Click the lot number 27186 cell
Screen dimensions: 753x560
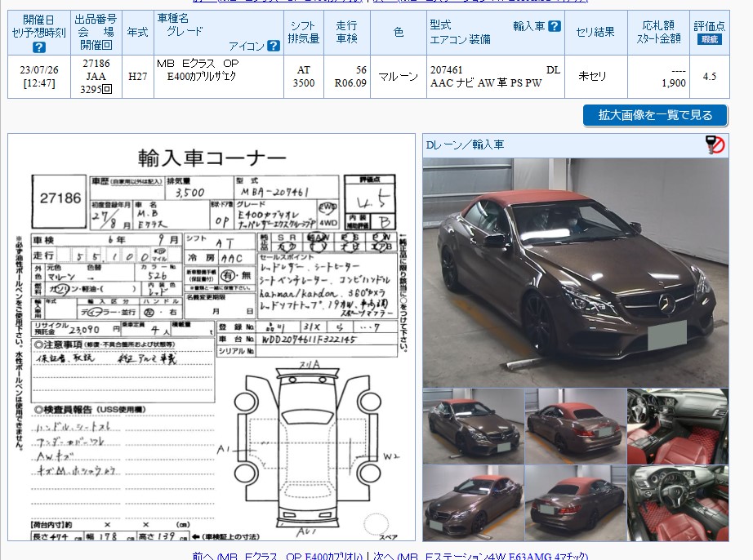point(96,77)
